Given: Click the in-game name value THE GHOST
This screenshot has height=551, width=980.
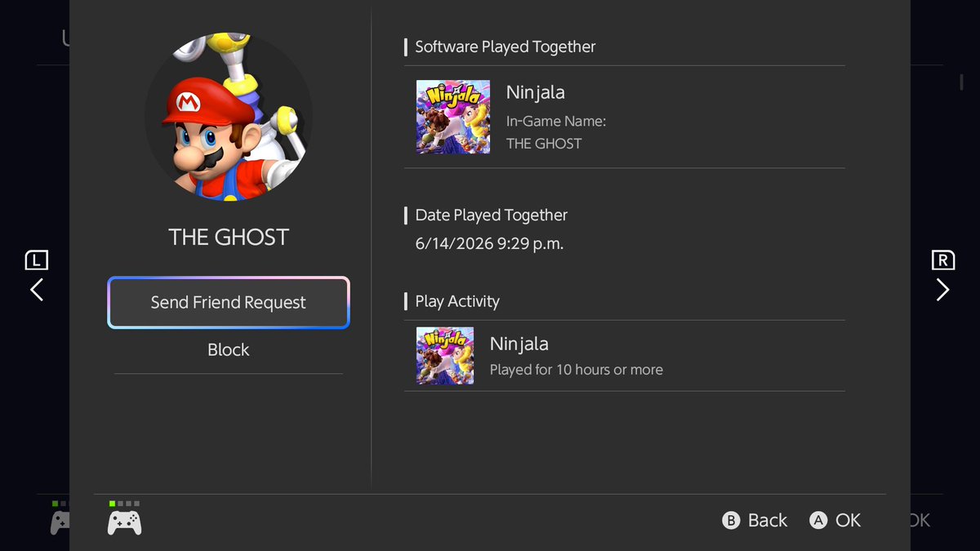Looking at the screenshot, I should tap(544, 144).
